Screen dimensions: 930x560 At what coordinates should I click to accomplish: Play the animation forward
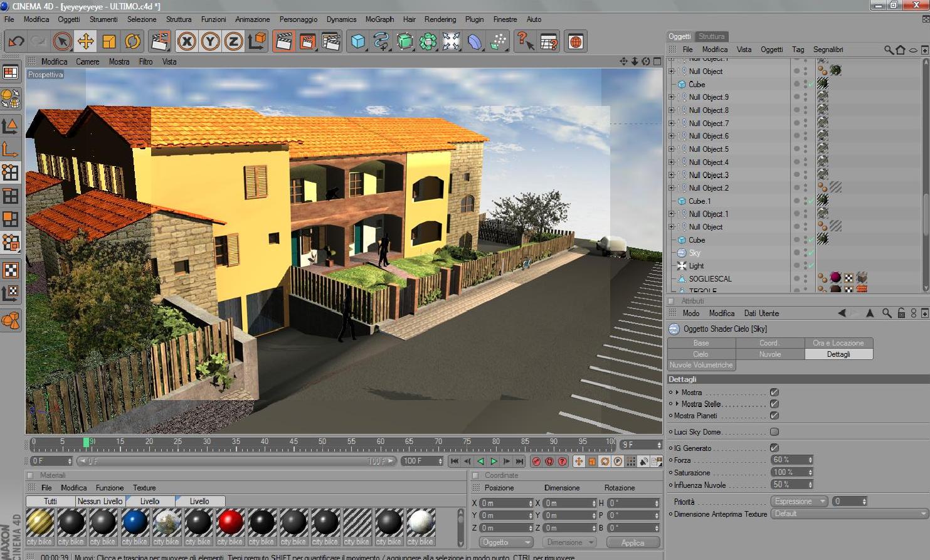click(494, 462)
